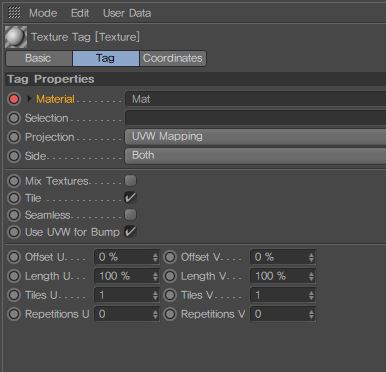Image resolution: width=386 pixels, height=372 pixels.
Task: Switch to the Basic tab
Action: pyautogui.click(x=39, y=58)
